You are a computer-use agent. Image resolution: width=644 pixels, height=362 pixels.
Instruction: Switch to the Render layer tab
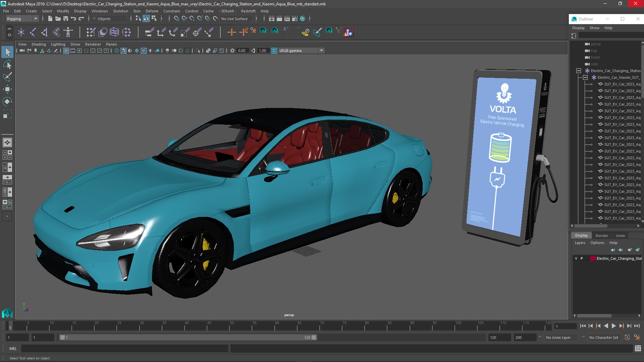(602, 236)
